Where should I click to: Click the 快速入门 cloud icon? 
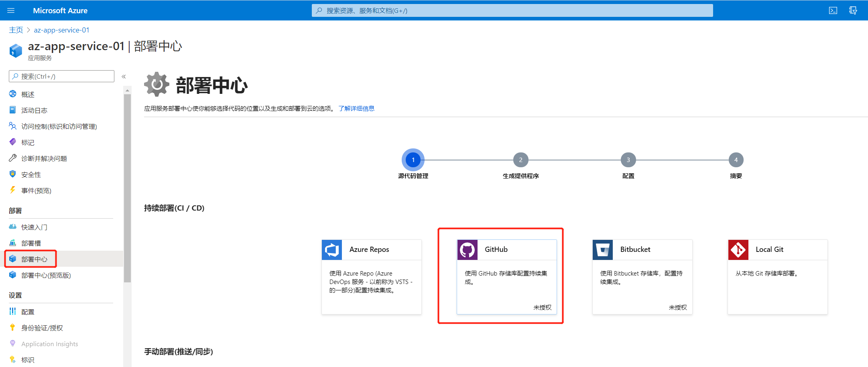pyautogui.click(x=13, y=227)
